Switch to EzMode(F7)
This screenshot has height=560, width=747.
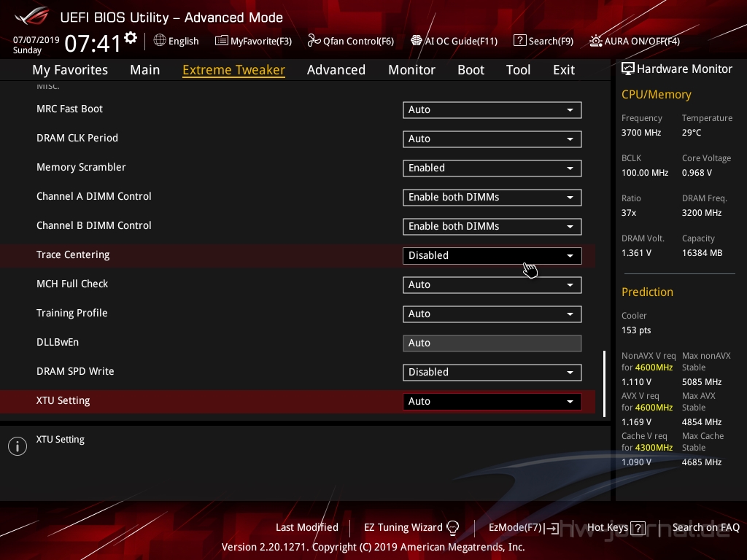[x=516, y=527]
